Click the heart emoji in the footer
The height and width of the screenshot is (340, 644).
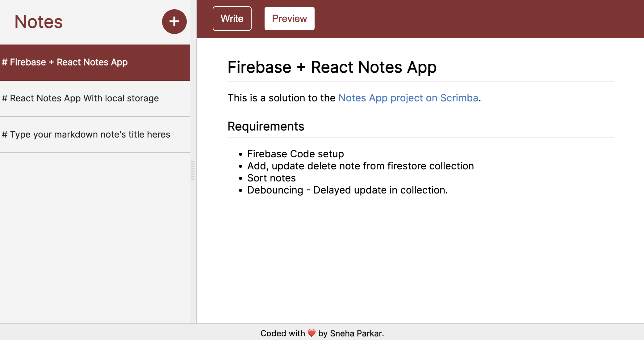[x=312, y=333]
